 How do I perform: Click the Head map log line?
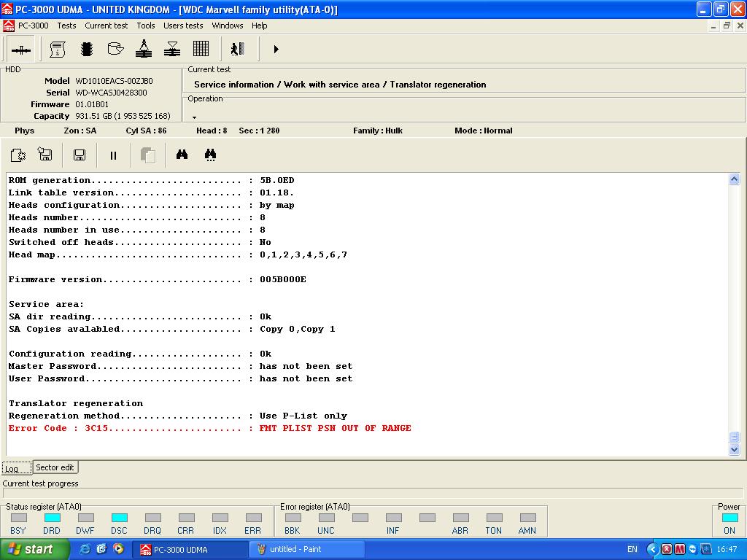click(x=178, y=254)
